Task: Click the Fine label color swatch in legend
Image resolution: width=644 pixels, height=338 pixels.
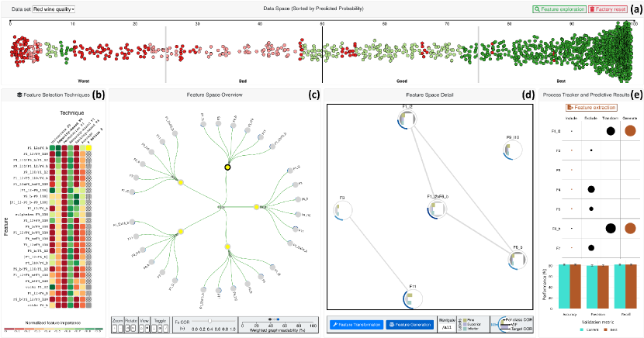Action: pyautogui.click(x=465, y=320)
